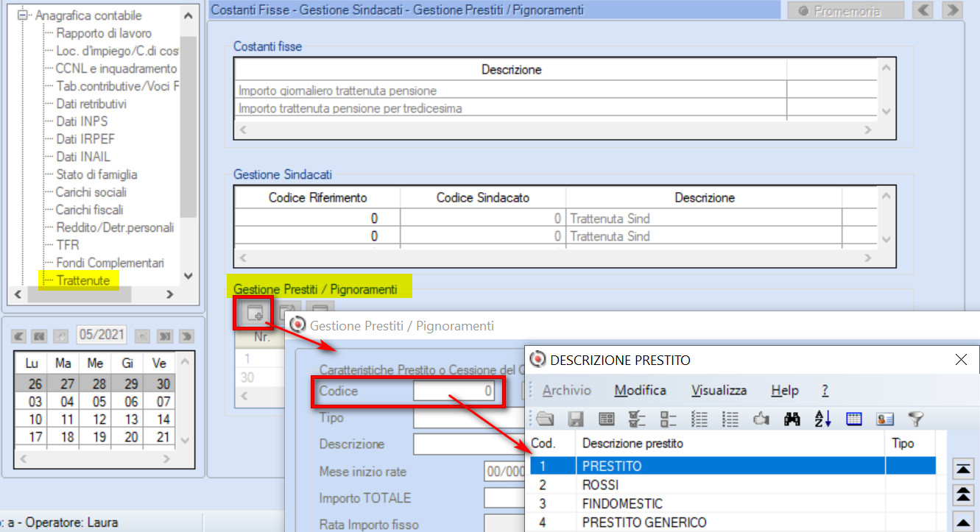The height and width of the screenshot is (532, 980).
Task: Open the Modifica menu
Action: [640, 391]
